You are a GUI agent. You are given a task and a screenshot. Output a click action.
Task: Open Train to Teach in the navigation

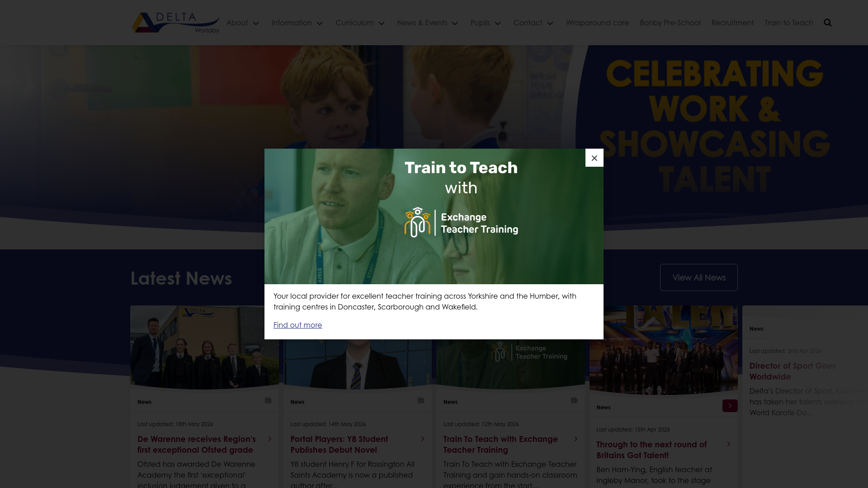tap(789, 23)
